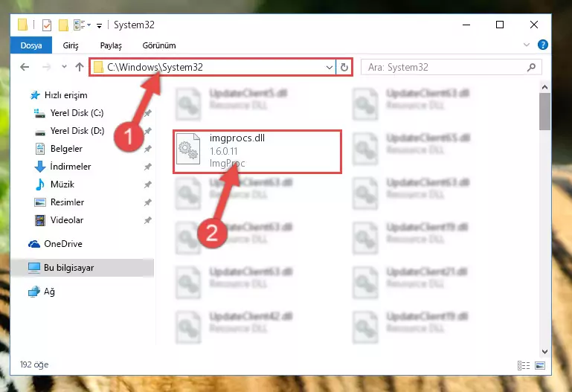
Task: Click the search magnifier icon
Action: pyautogui.click(x=532, y=67)
